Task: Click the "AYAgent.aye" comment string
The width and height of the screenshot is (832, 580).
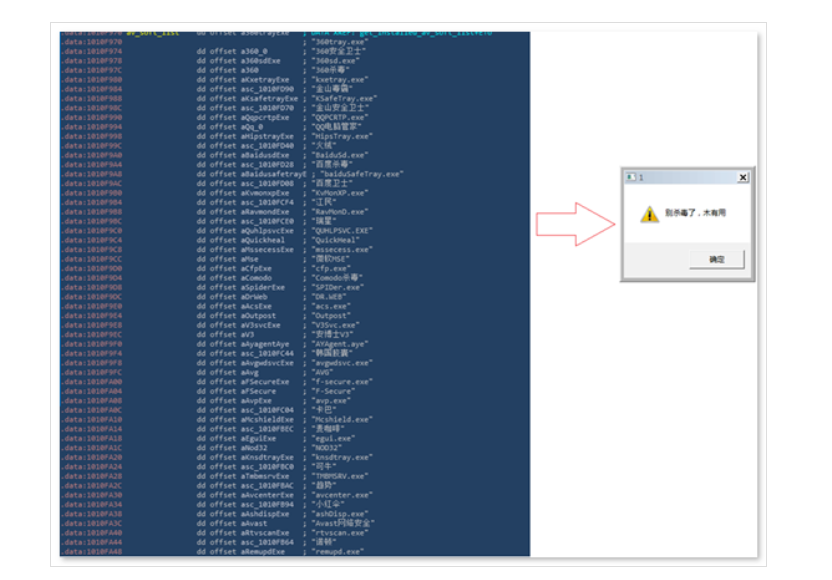Action: (340, 344)
